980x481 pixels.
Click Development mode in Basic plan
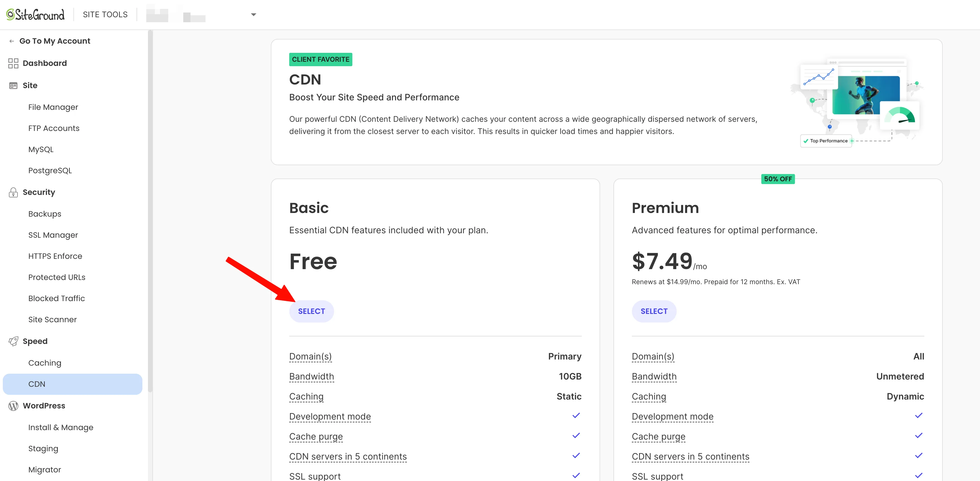[x=330, y=417]
